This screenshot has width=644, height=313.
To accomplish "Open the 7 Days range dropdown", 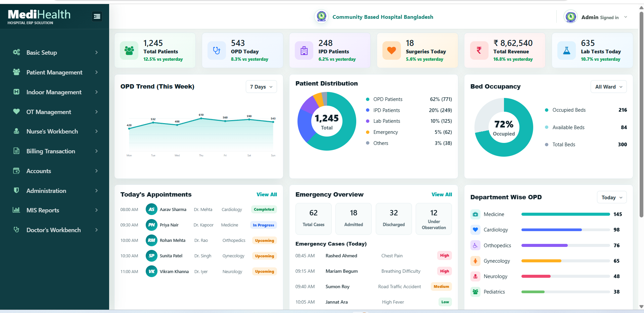I will [x=261, y=87].
